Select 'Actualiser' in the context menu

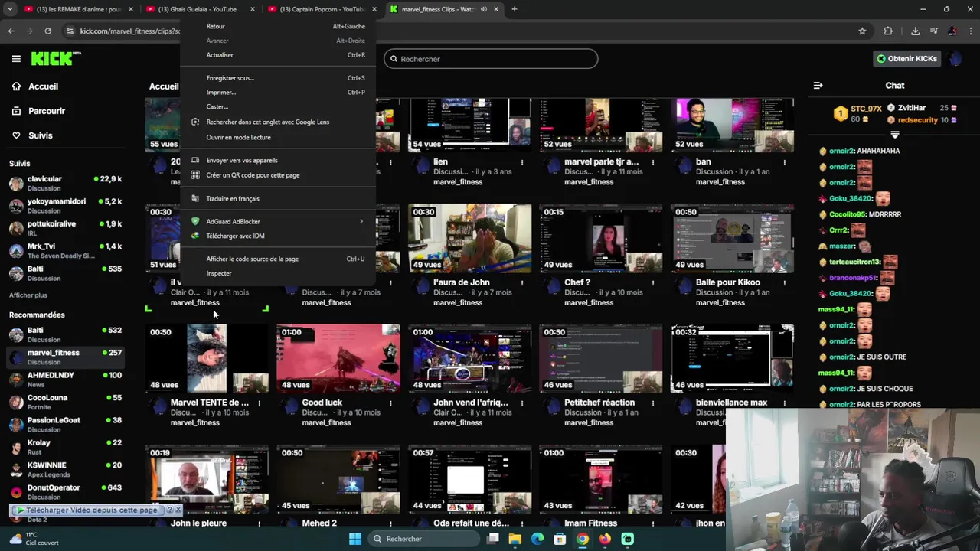[x=278, y=55]
